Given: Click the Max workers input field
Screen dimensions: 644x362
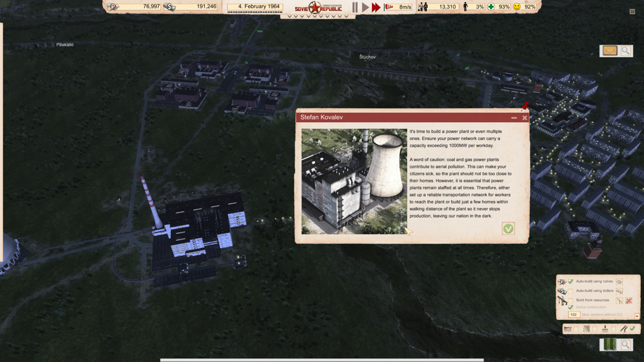Looking at the screenshot, I should click(x=574, y=315).
